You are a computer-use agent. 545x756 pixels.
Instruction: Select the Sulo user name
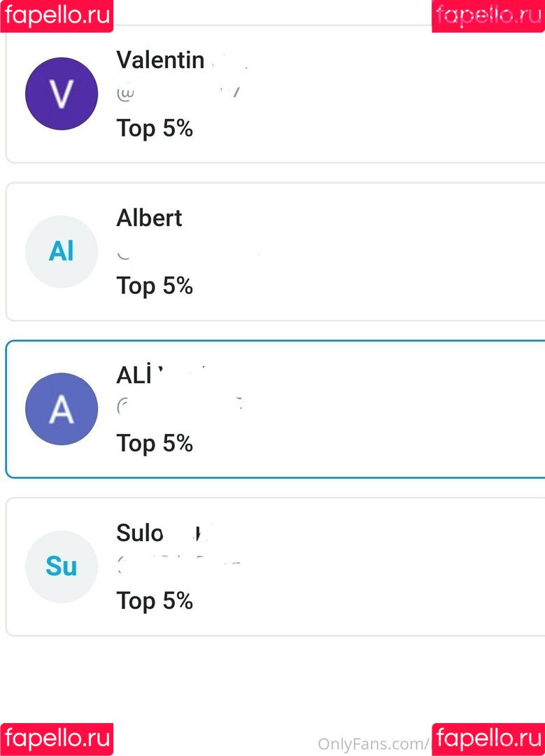click(x=140, y=533)
